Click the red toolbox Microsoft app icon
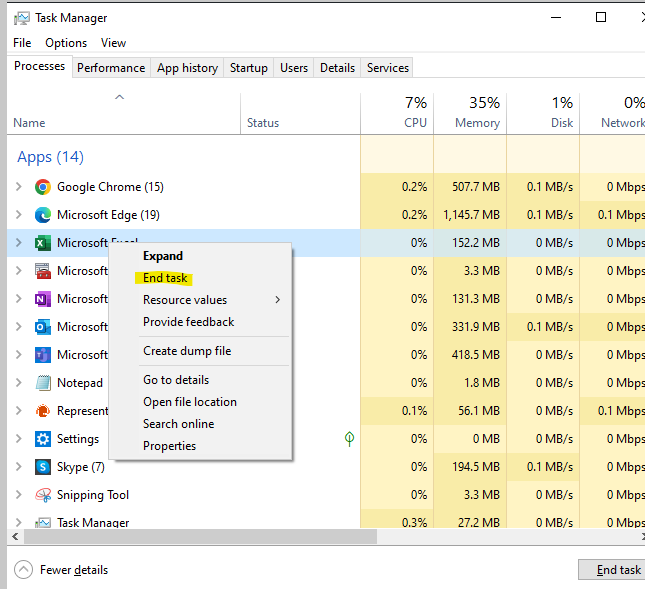The height and width of the screenshot is (589, 645). click(x=43, y=271)
